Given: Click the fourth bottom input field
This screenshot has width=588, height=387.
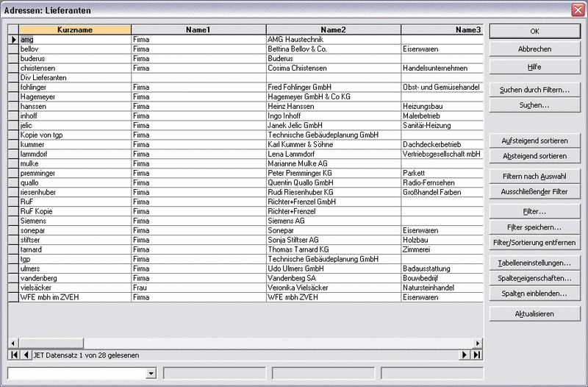Looking at the screenshot, I should coord(432,373).
